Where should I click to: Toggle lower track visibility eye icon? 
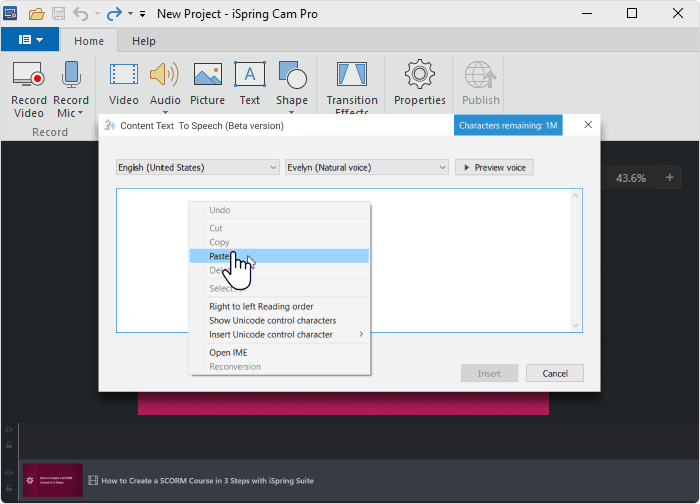pyautogui.click(x=9, y=473)
